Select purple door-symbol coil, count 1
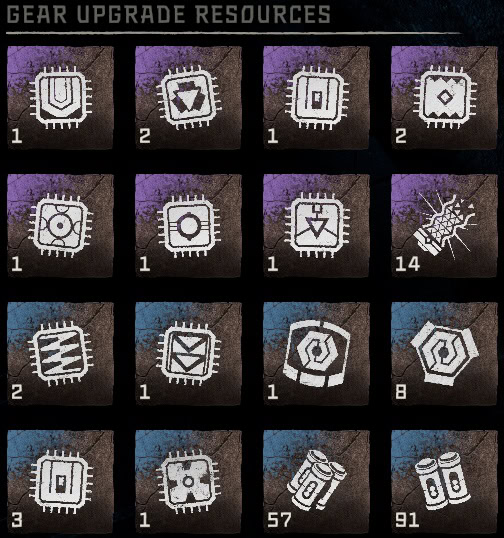The width and height of the screenshot is (504, 538). (316, 98)
